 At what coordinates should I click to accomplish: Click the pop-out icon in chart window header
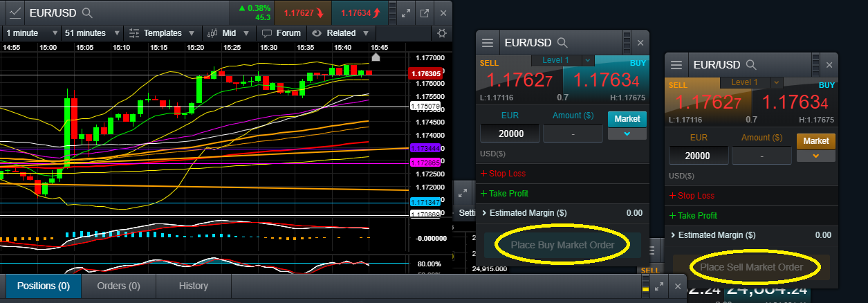(x=425, y=12)
